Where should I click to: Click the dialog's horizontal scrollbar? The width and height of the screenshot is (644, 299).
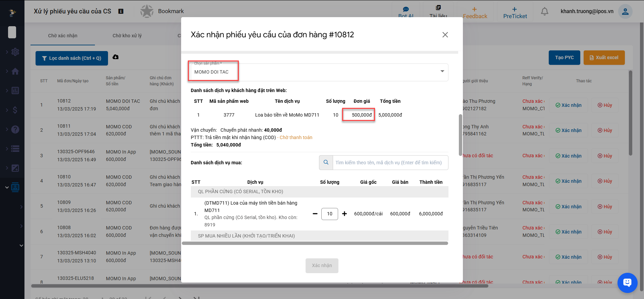(x=315, y=243)
